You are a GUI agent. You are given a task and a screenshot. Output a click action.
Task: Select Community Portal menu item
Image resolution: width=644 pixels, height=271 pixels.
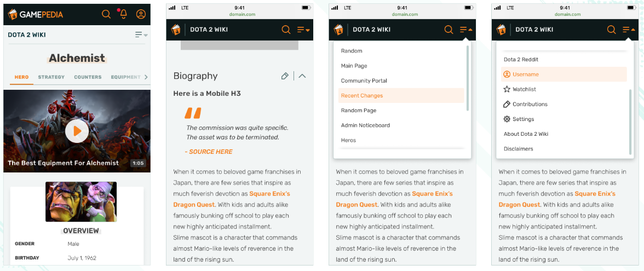tap(364, 80)
